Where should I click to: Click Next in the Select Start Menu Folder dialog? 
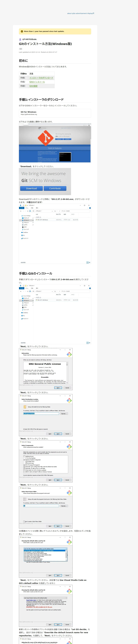(x=58, y=526)
